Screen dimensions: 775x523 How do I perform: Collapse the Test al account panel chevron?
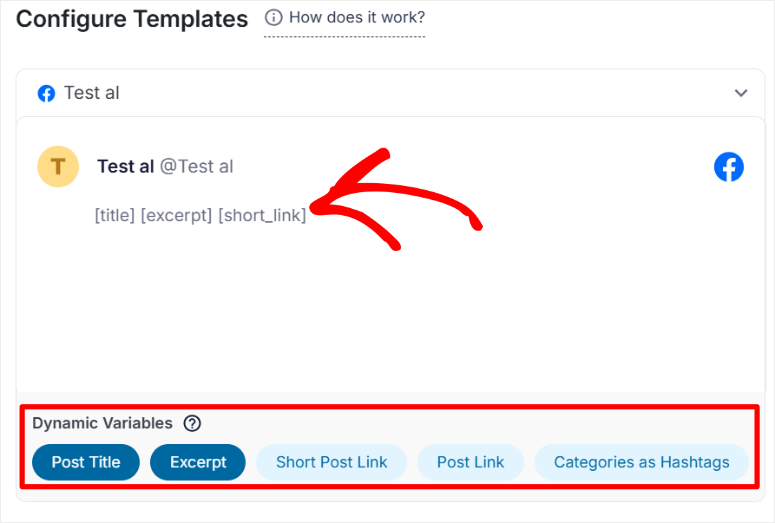(741, 93)
